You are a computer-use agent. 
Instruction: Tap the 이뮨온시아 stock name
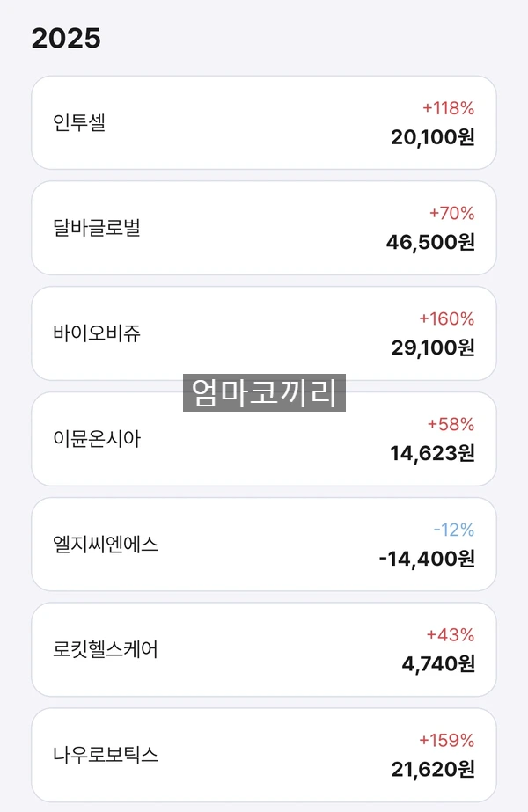coord(97,439)
